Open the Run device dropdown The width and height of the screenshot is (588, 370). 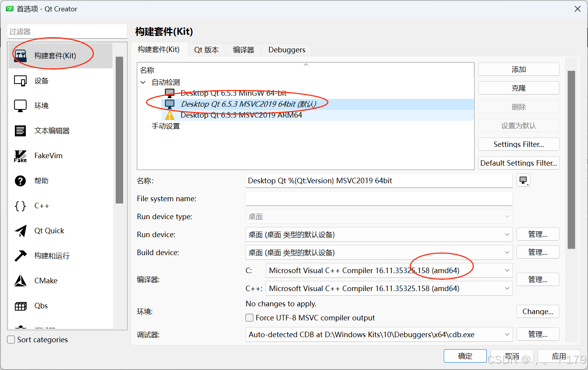[x=379, y=234]
